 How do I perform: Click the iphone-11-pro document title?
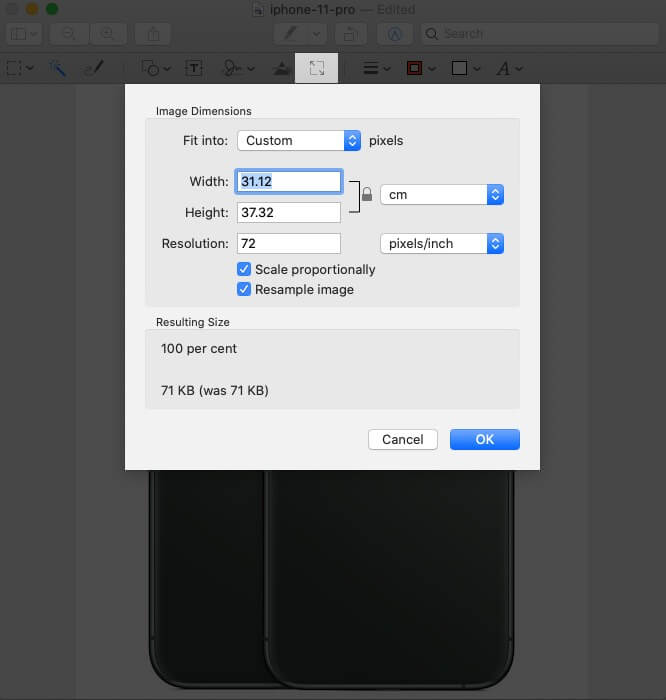click(312, 9)
